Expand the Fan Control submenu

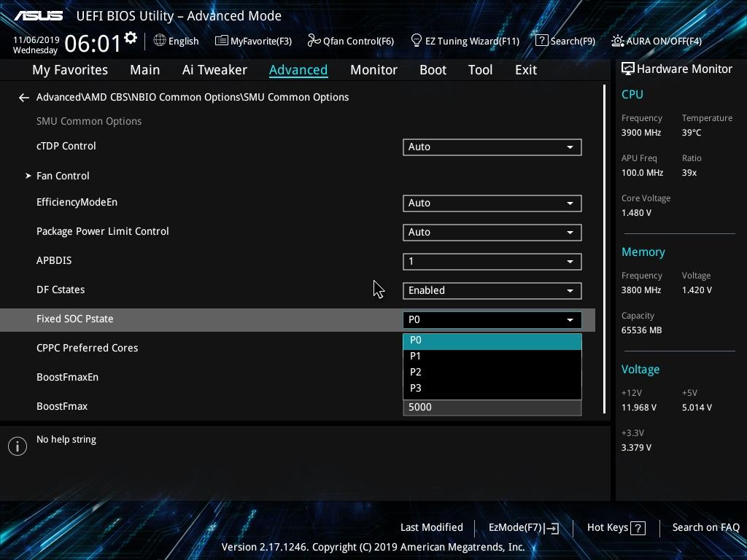coord(63,176)
